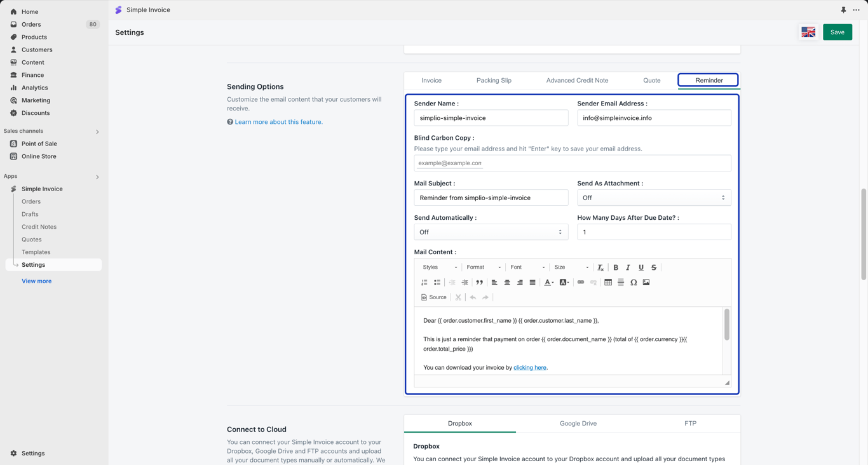
Task: Insert special character with omega icon
Action: (x=634, y=282)
